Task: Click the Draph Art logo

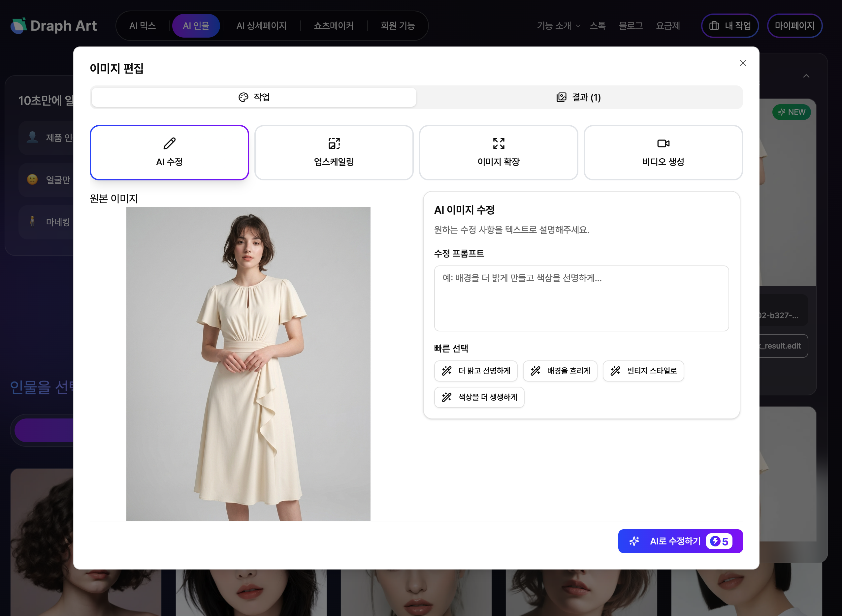Action: (x=54, y=26)
